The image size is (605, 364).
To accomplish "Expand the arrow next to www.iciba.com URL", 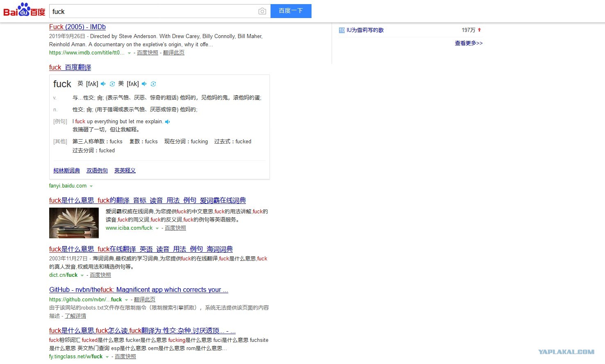I will 157,228.
